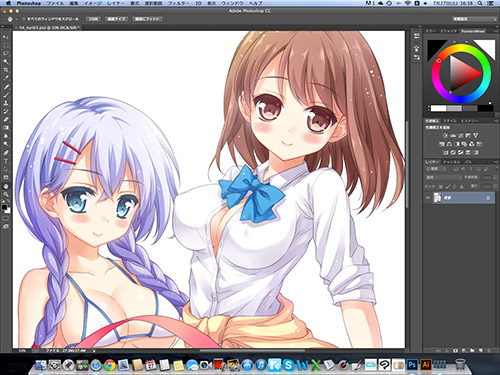The image size is (500, 375).
Task: Add a Curves adjustment
Action: [461, 135]
